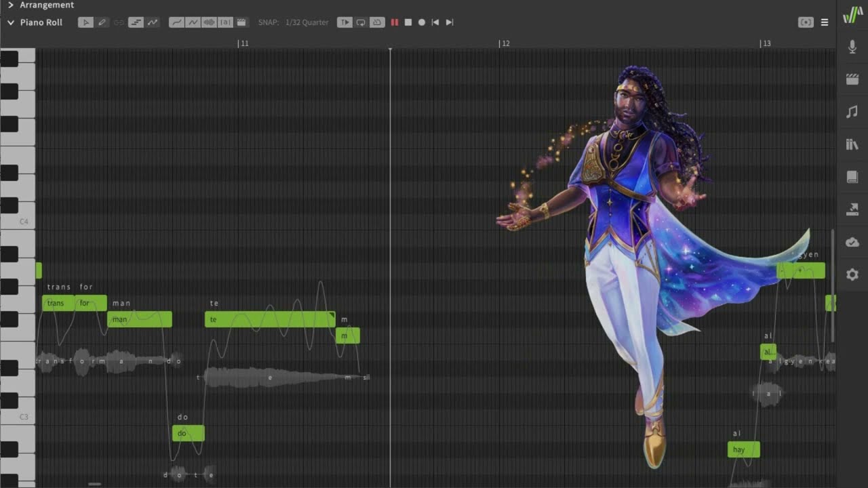Toggle the third navigation mode icon
The height and width of the screenshot is (488, 868).
[x=377, y=22]
